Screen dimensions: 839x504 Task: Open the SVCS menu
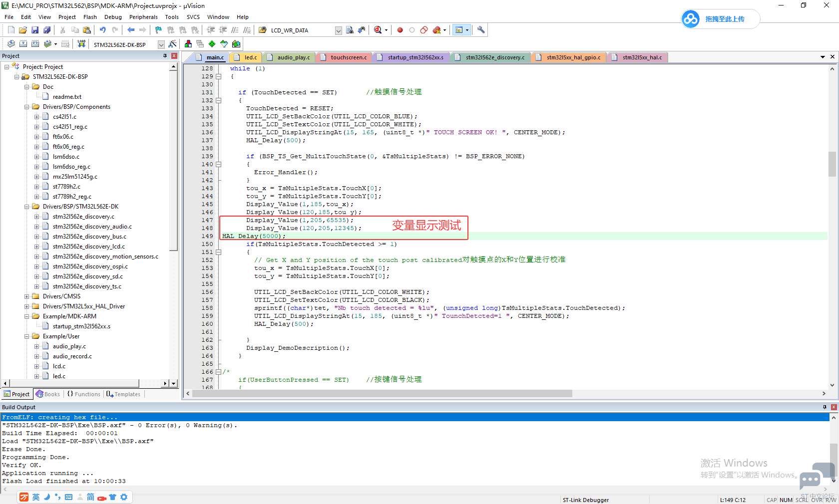pos(193,17)
